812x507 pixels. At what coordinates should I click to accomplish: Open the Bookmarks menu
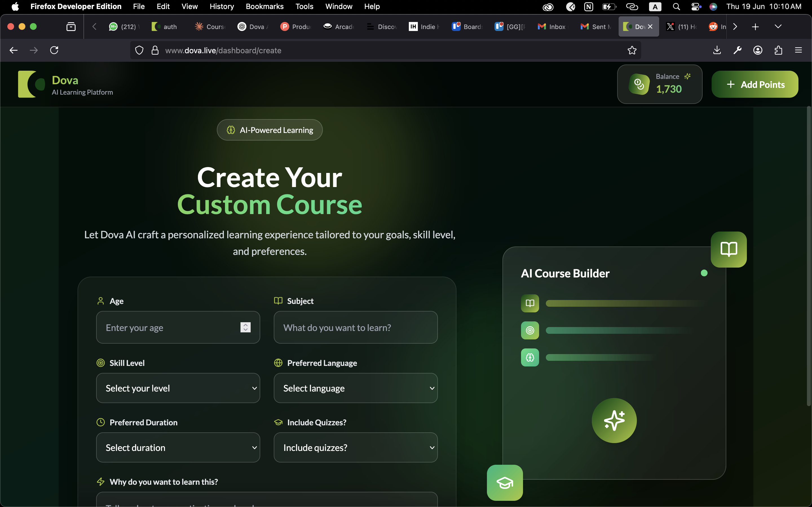pyautogui.click(x=264, y=6)
